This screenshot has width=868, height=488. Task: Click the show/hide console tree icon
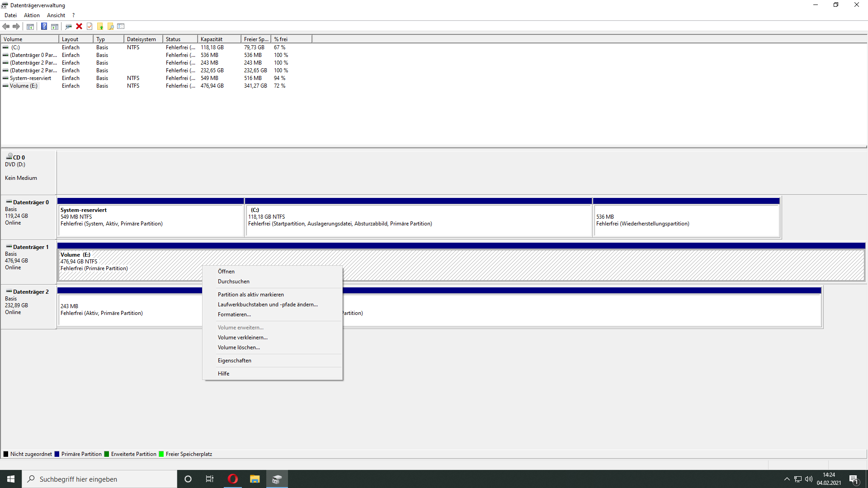(30, 26)
